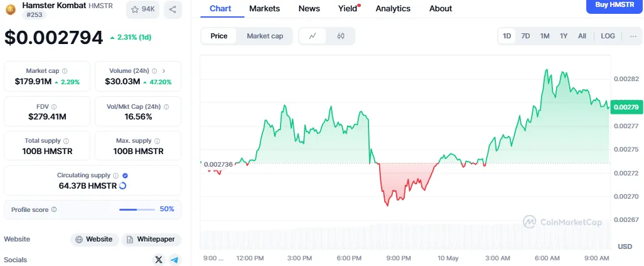
Task: Select the Price chart toggle
Action: point(219,36)
